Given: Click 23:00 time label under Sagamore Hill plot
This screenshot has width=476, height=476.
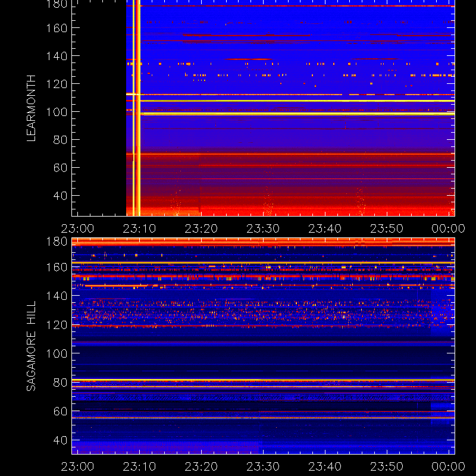Looking at the screenshot, I should tap(77, 466).
